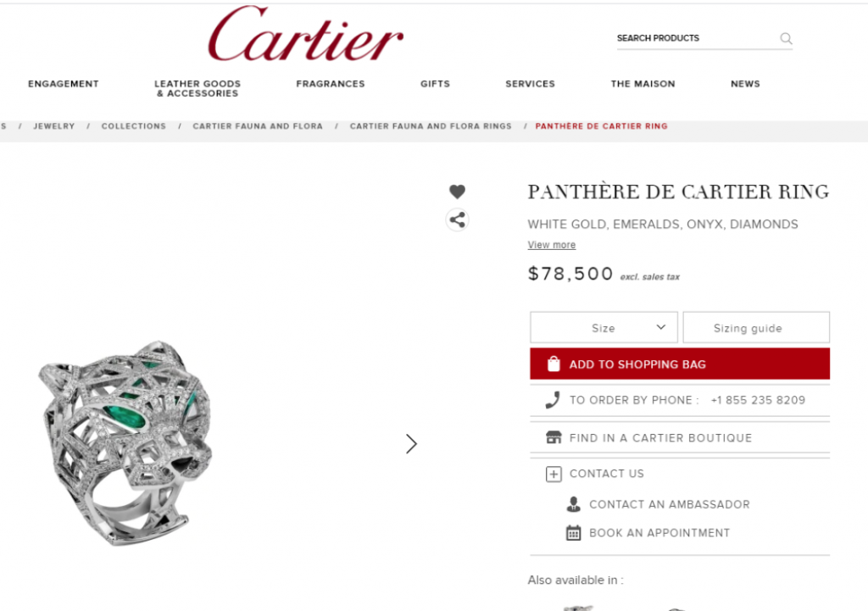Click the panther ring product image
The height and width of the screenshot is (611, 868).
[126, 442]
